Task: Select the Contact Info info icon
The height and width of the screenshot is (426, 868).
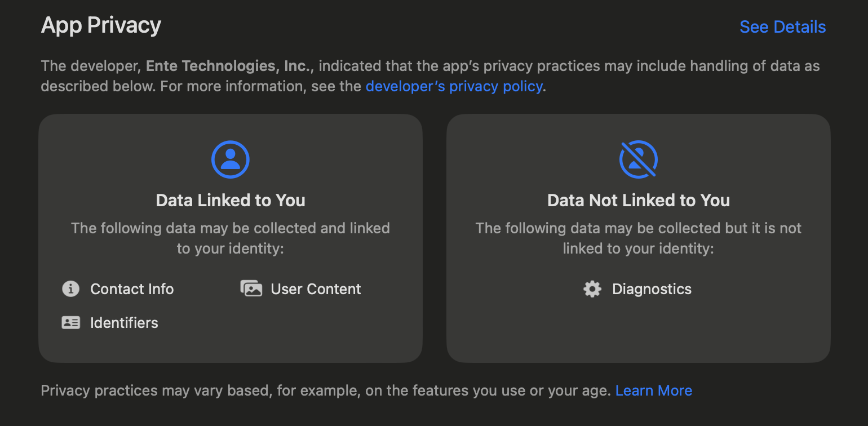Action: 70,289
